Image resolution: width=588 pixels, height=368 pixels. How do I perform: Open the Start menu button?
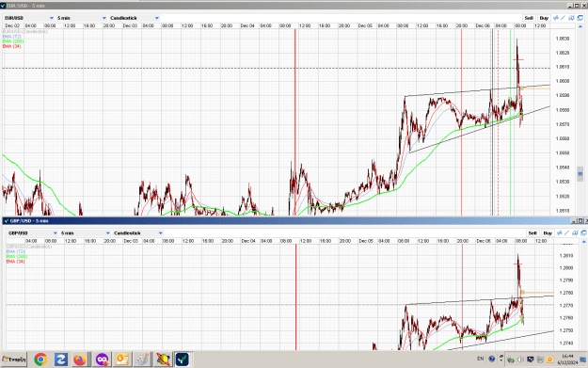(x=14, y=360)
